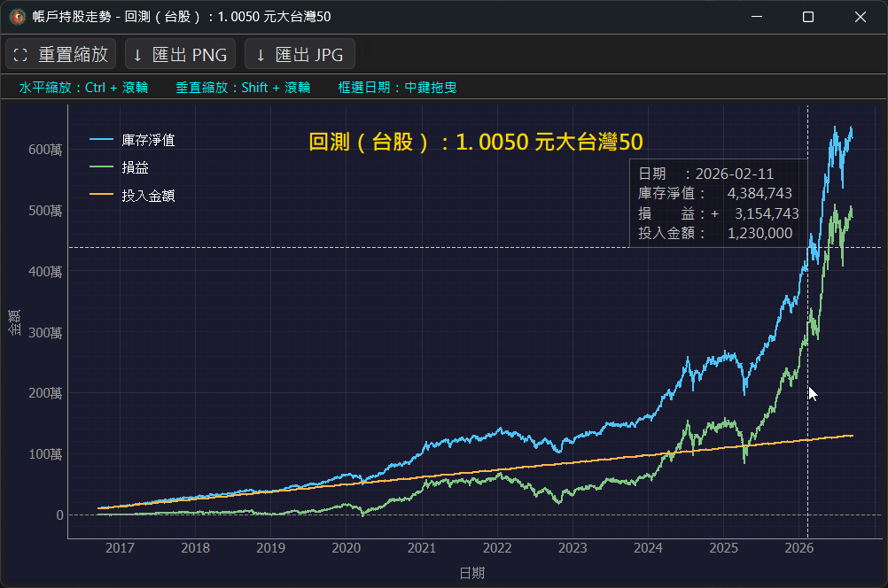Click the chart title 回測（台股）：1. 0050 元大台灣50
The image size is (888, 588).
[476, 142]
